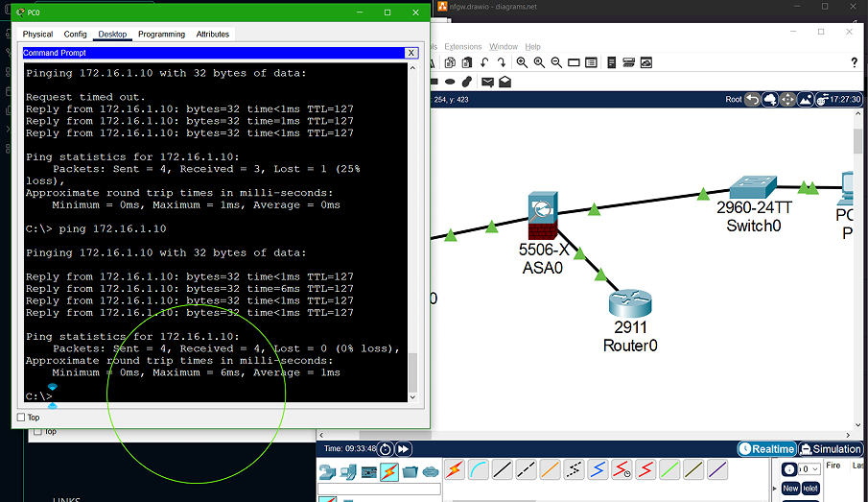Click the Back arrow beside Root
The height and width of the screenshot is (502, 868).
(752, 100)
